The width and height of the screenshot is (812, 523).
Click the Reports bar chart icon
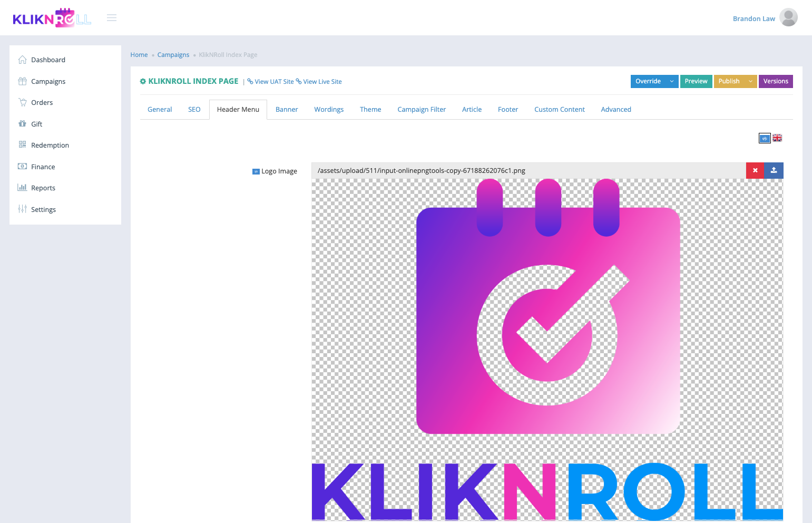click(22, 188)
